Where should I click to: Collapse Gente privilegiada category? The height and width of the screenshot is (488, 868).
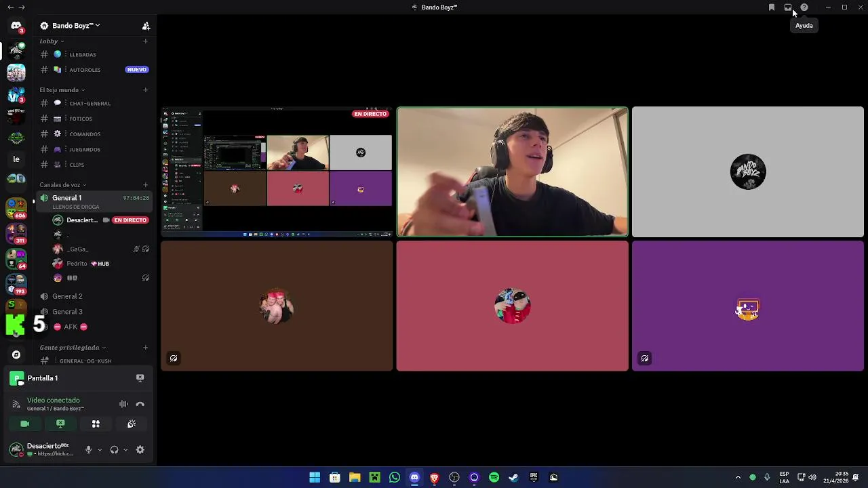click(x=73, y=348)
